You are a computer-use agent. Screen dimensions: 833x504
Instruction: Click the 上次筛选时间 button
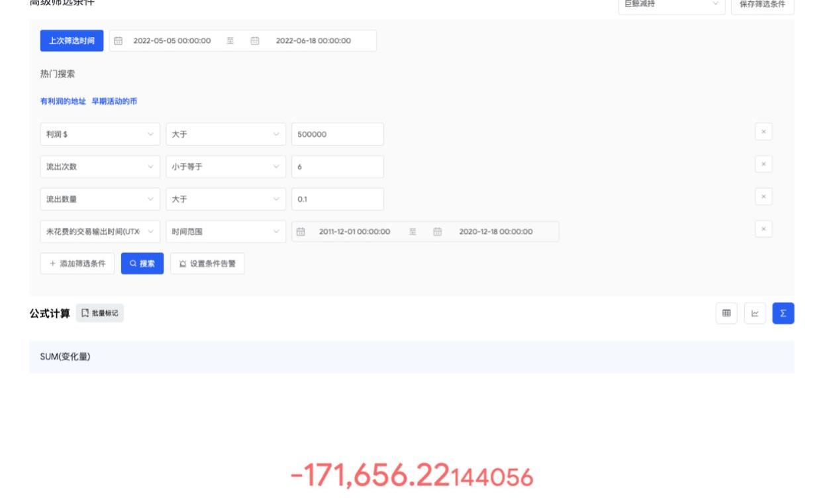tap(72, 40)
